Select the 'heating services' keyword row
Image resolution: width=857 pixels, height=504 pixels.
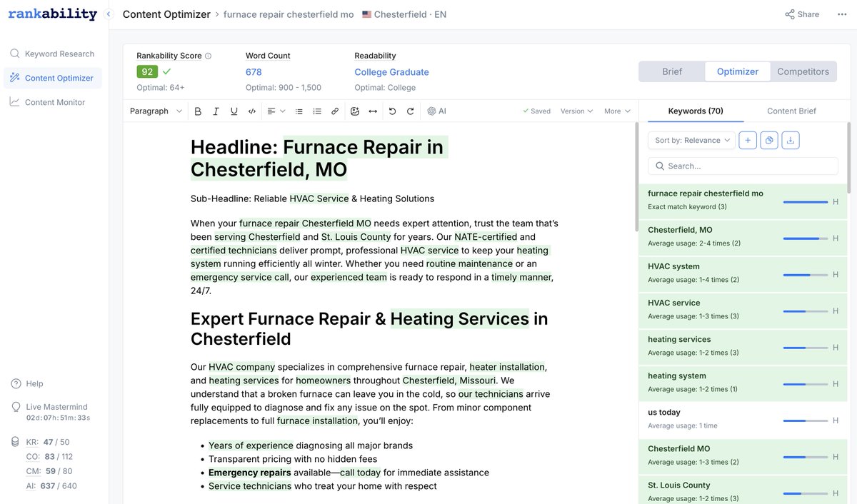click(x=743, y=346)
